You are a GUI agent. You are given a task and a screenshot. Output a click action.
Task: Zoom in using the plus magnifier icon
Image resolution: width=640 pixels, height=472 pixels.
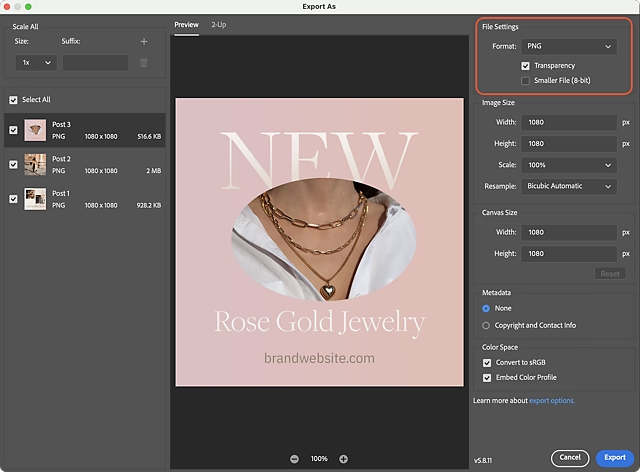(x=343, y=458)
